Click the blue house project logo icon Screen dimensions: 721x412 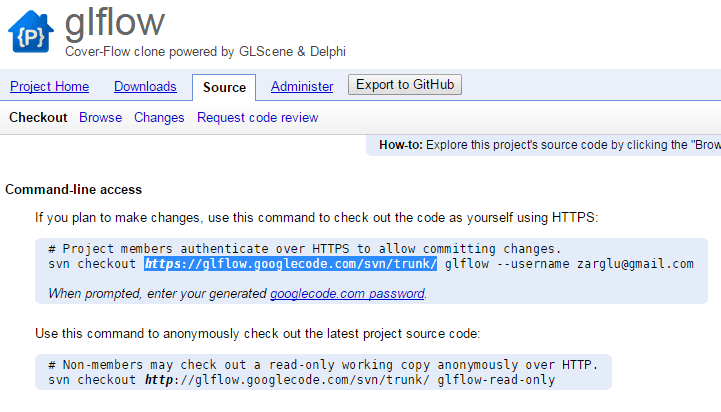point(31,32)
